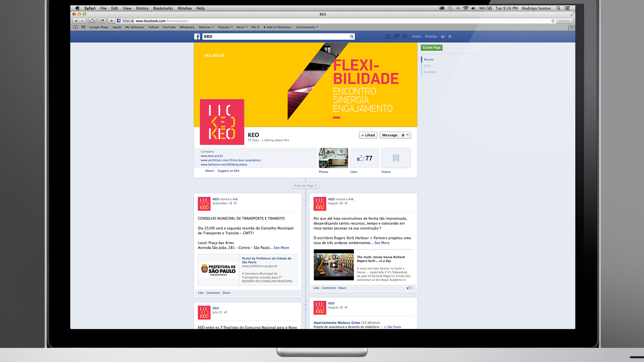The height and width of the screenshot is (362, 644).
Task: Click the add bookmark plus button
Action: pos(112,21)
